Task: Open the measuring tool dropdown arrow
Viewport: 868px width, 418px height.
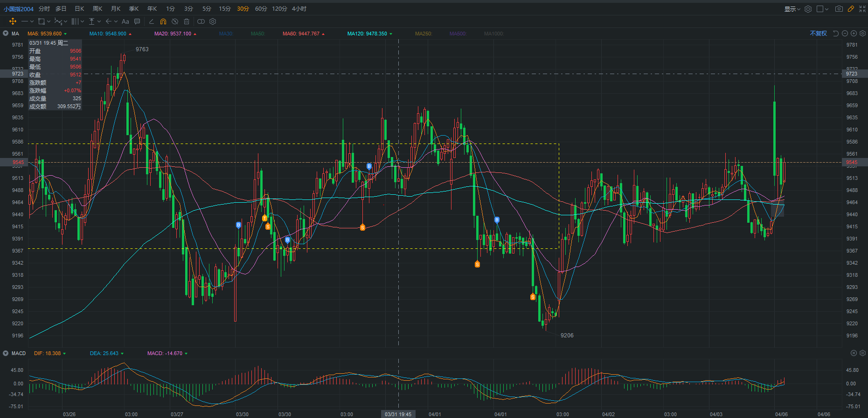Action: click(99, 21)
